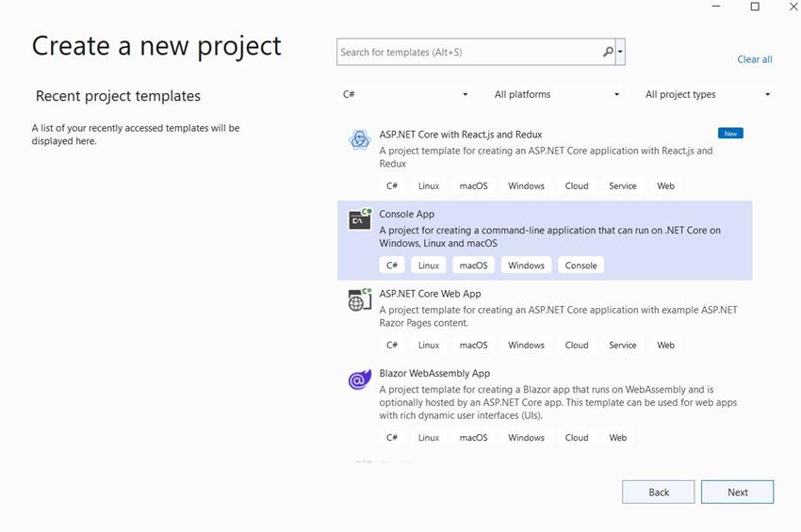Select ASP.NET Core with React.js and Redux title

point(460,135)
